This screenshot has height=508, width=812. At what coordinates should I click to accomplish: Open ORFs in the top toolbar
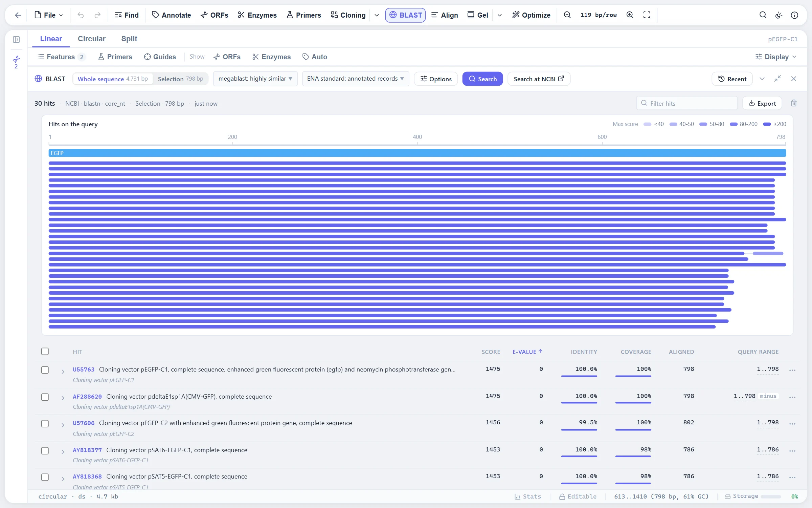[x=214, y=15]
